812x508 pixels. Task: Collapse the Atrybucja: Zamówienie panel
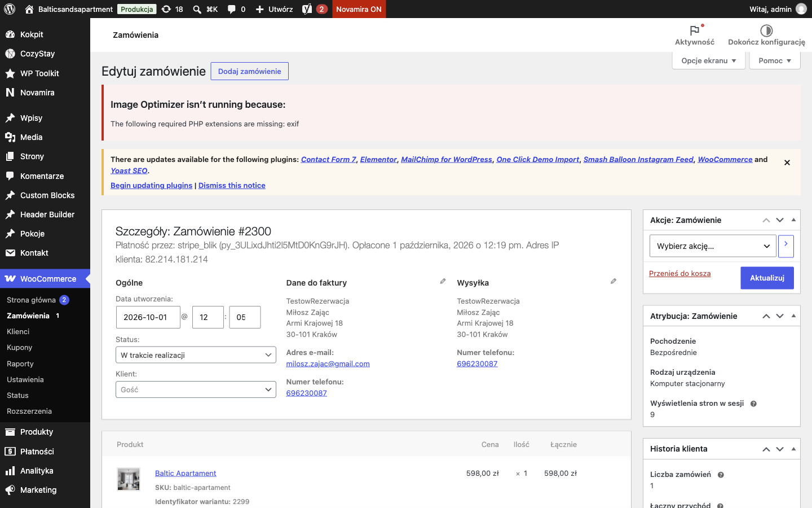click(x=793, y=316)
